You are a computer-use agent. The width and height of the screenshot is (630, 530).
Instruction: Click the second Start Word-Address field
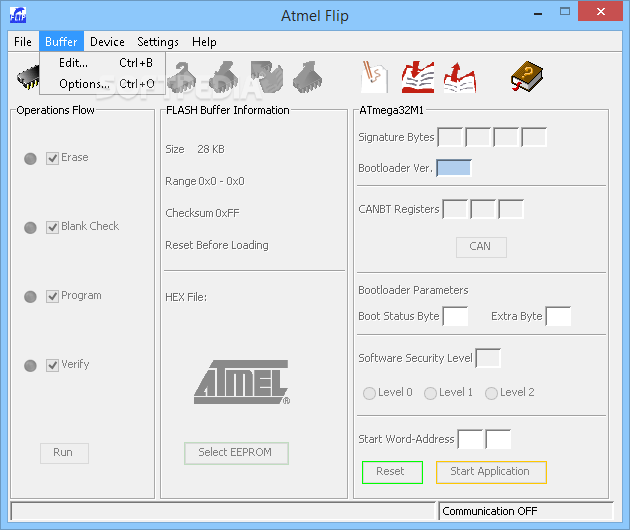tap(499, 439)
